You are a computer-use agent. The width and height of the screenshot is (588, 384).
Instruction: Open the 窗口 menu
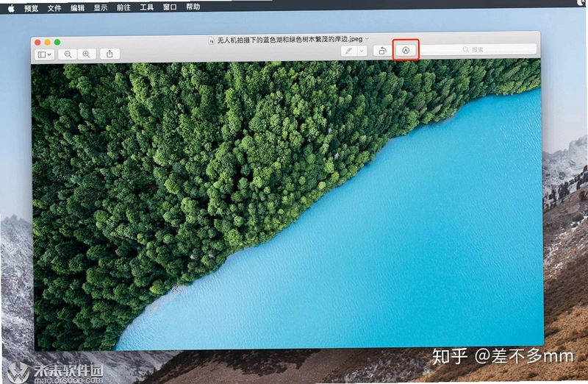pyautogui.click(x=170, y=7)
